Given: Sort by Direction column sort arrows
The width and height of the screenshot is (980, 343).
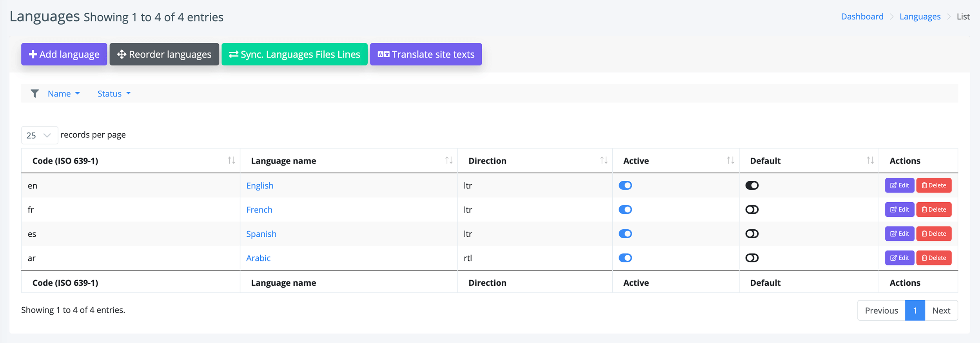Looking at the screenshot, I should pos(604,160).
